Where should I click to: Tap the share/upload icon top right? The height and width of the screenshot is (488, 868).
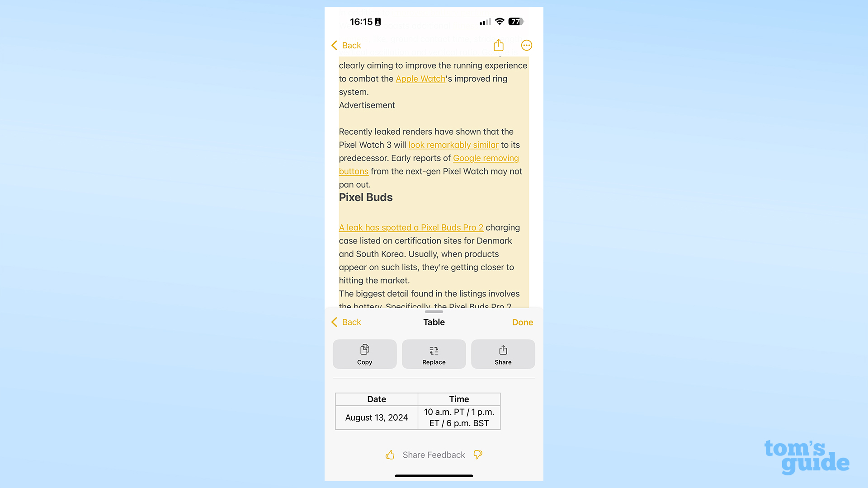click(x=498, y=45)
